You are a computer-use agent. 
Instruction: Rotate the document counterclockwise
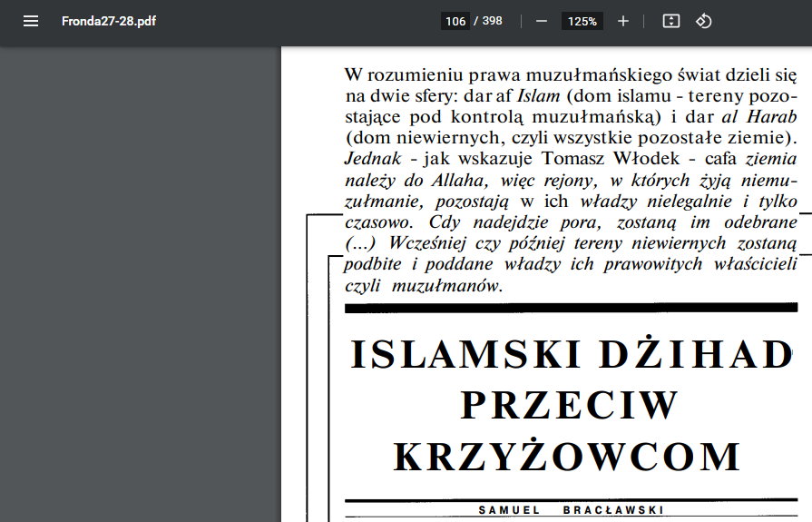click(703, 21)
